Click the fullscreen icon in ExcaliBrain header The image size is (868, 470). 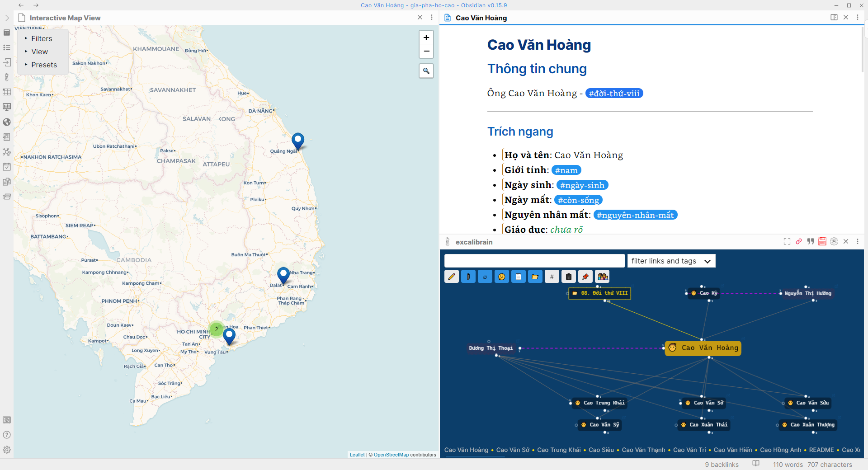pyautogui.click(x=787, y=242)
